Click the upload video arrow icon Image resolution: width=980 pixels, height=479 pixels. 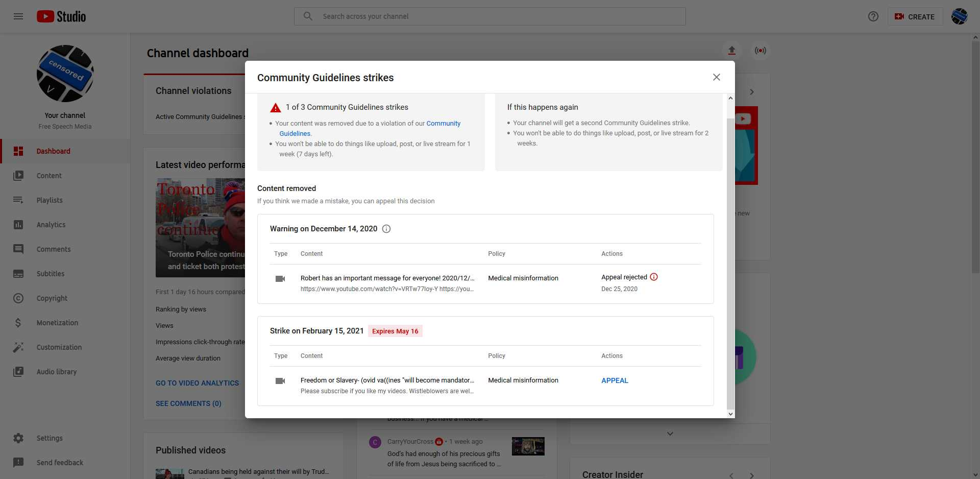click(731, 51)
